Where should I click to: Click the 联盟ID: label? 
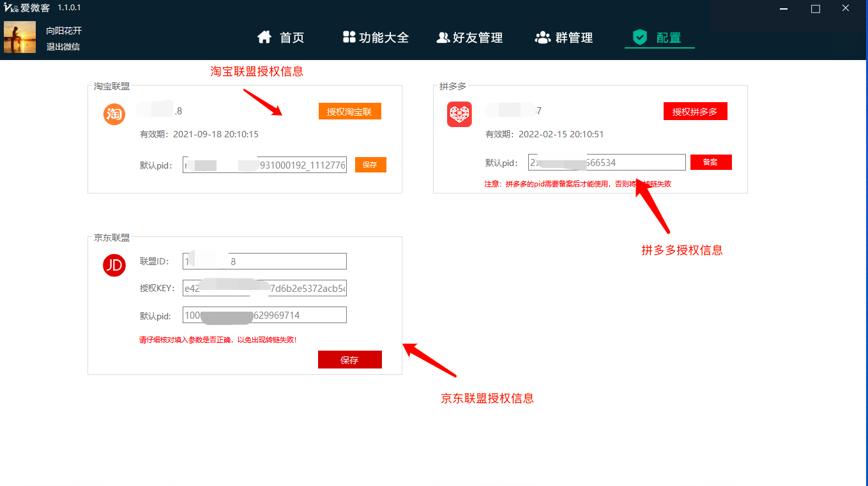155,261
